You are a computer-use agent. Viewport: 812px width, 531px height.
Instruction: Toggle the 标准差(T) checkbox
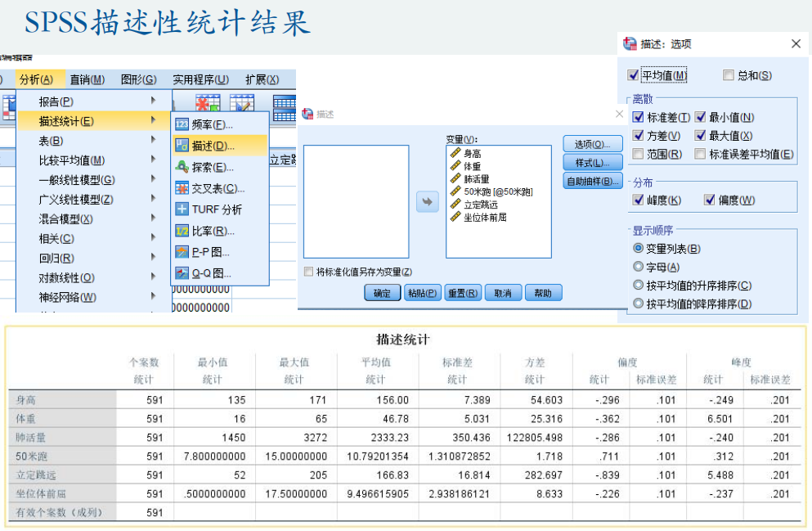coord(638,117)
